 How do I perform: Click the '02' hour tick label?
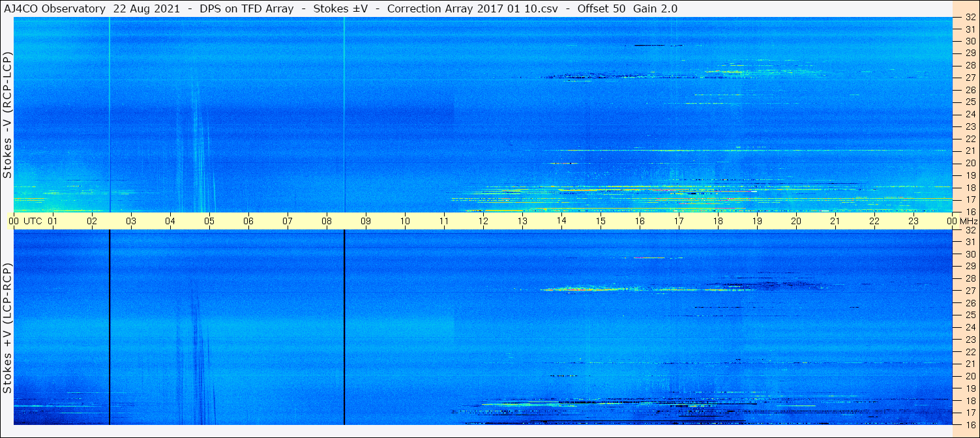coord(92,221)
